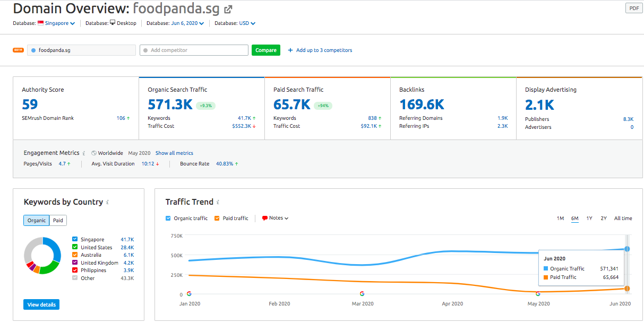Uncheck the United States legend checkbox

(x=75, y=247)
